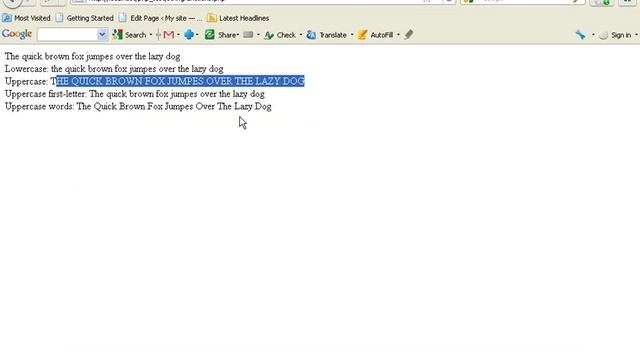Click the green Share icon
The height and width of the screenshot is (360, 640).
point(210,35)
